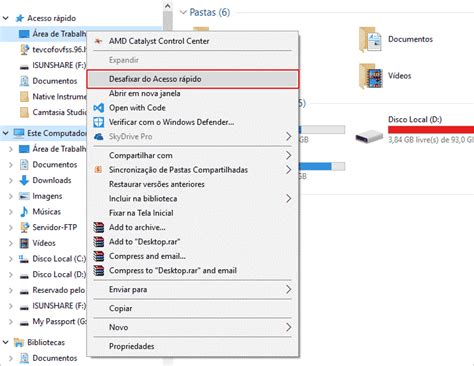Click the Imagens icon in sidebar
The image size is (474, 366).
24,196
